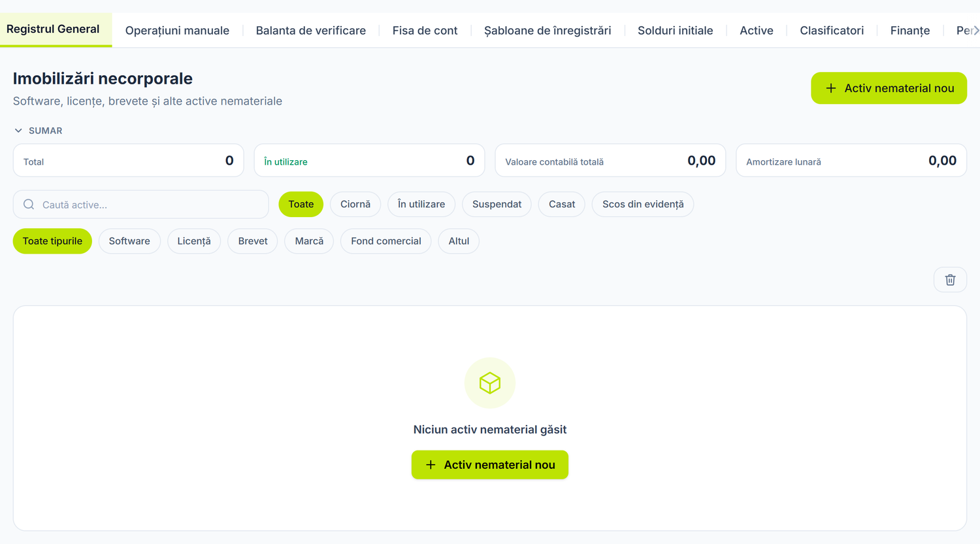Show only Suspendat assets
This screenshot has width=980, height=544.
coord(497,204)
